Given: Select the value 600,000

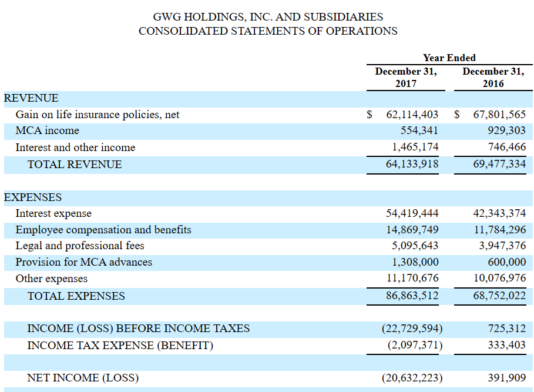Looking at the screenshot, I should click(507, 262).
